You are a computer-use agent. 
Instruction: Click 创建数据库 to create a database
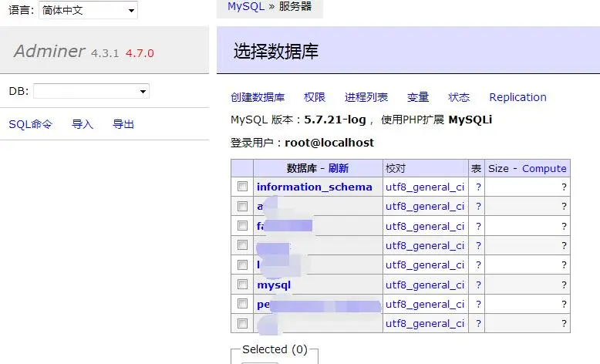[258, 97]
